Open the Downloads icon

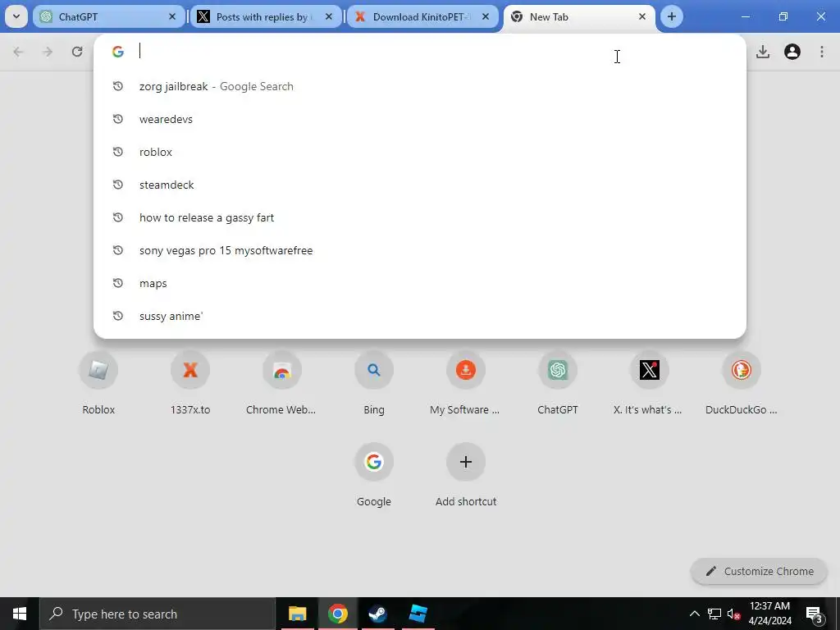763,52
